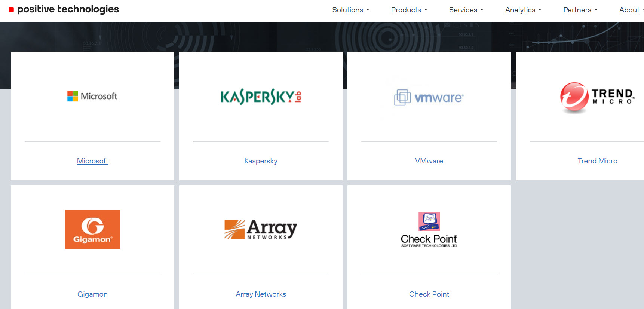The image size is (644, 309).
Task: Open the About menu item
Action: coord(630,10)
